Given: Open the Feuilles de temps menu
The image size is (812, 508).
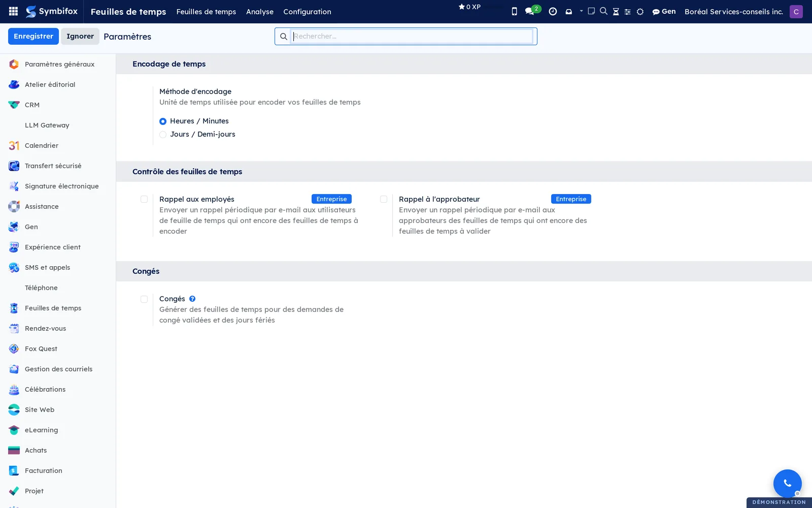Looking at the screenshot, I should [x=206, y=11].
